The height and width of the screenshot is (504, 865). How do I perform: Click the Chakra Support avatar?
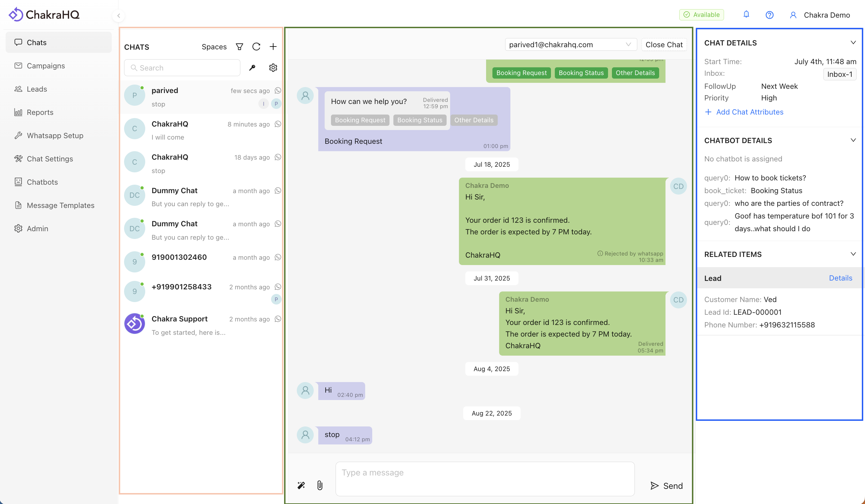pyautogui.click(x=135, y=324)
